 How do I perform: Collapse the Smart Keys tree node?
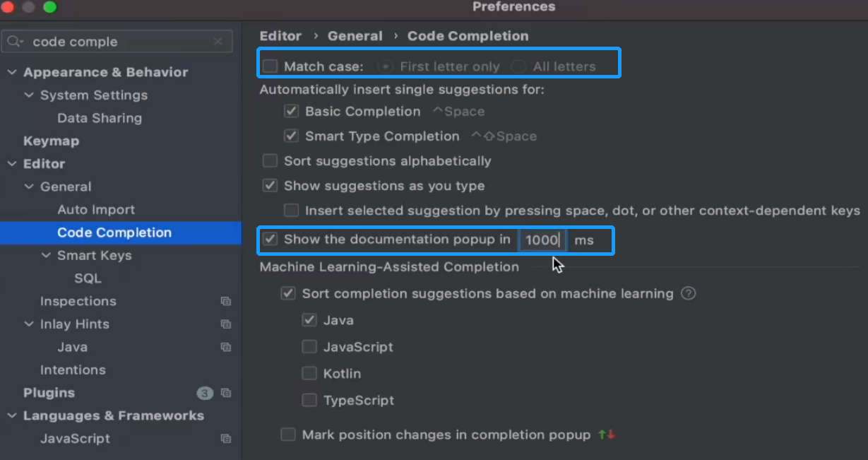[x=46, y=256]
